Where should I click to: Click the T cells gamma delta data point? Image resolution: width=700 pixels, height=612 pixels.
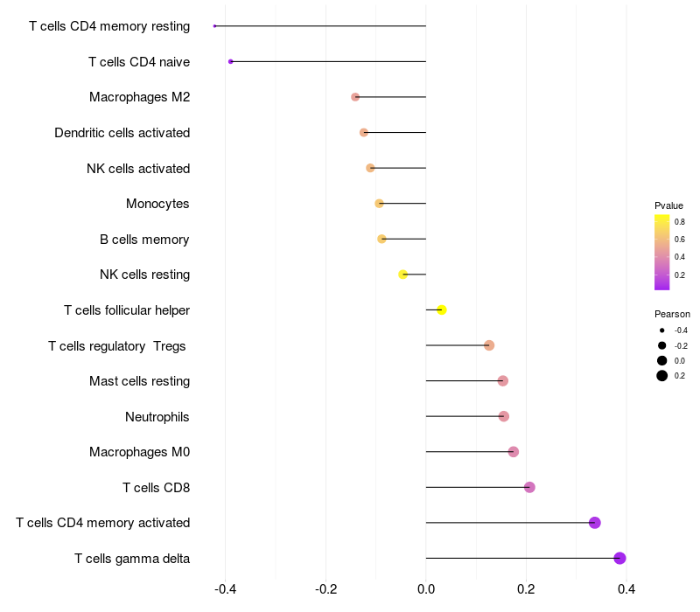(x=619, y=558)
